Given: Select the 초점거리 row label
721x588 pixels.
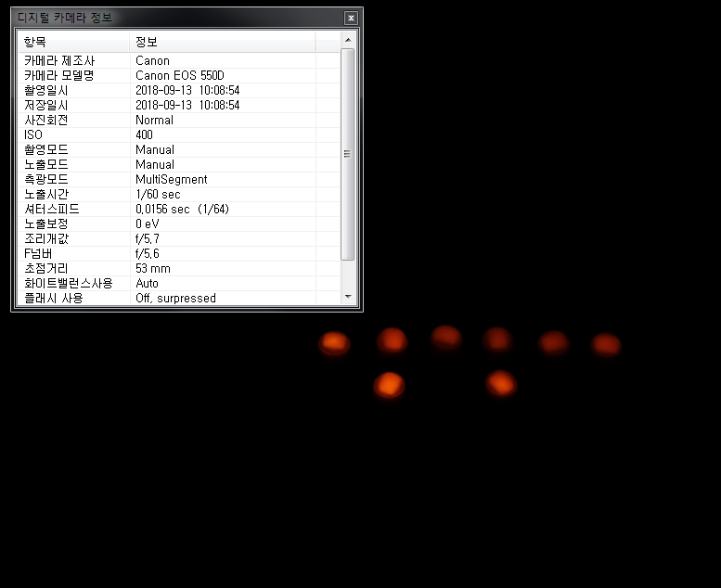Looking at the screenshot, I should coord(45,268).
